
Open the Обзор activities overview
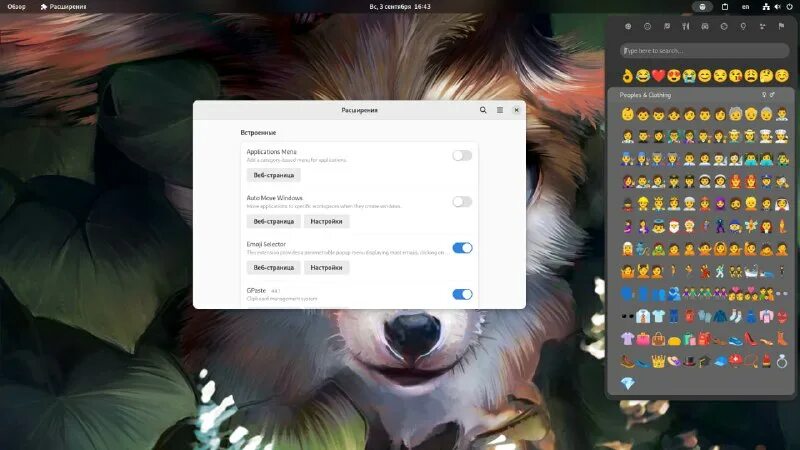[x=16, y=7]
